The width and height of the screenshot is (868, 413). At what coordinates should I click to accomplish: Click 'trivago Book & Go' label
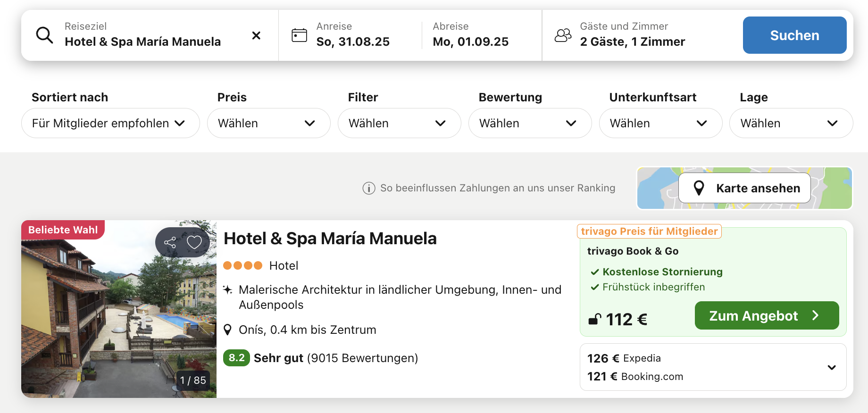point(633,251)
